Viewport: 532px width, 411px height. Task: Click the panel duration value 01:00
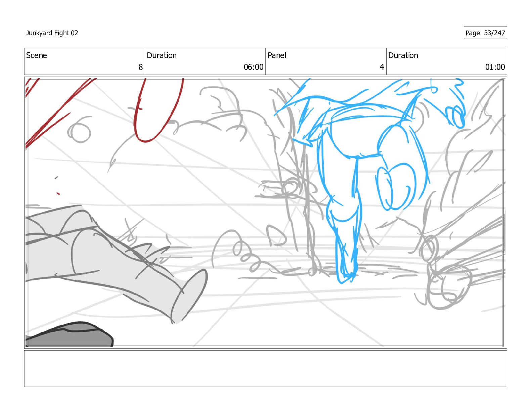495,67
